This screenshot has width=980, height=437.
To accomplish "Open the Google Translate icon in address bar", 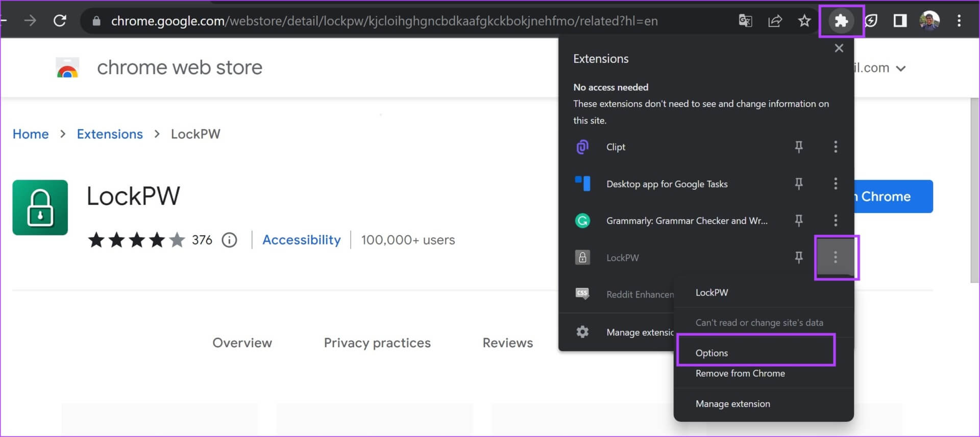I will pos(745,21).
